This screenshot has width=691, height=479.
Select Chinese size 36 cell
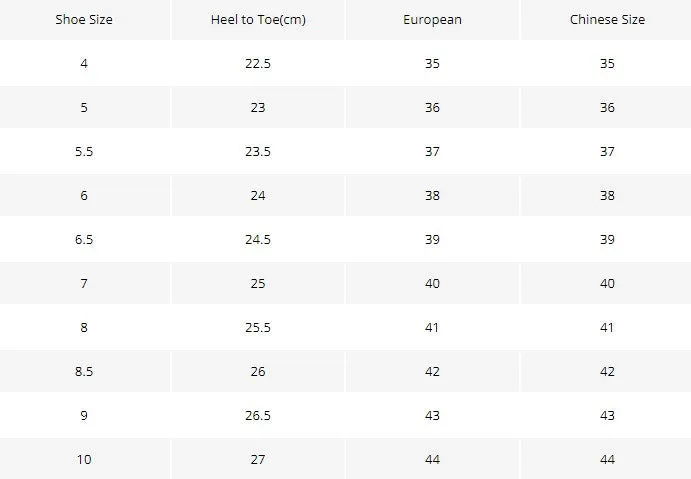click(x=607, y=108)
